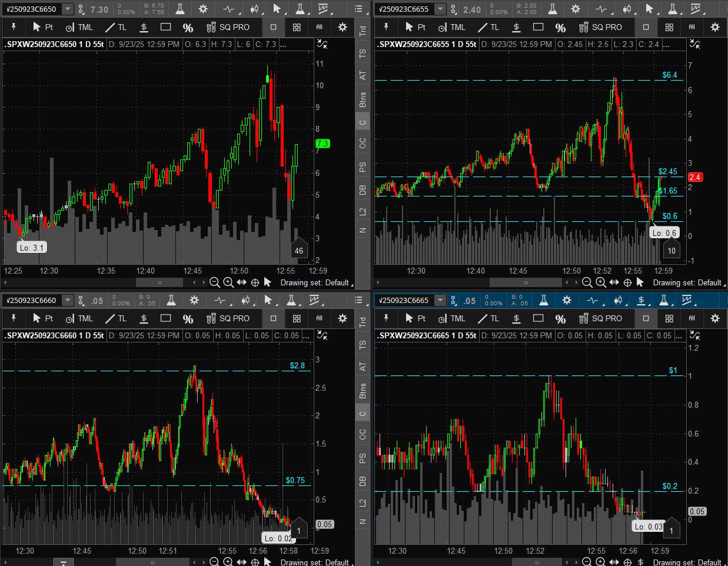Screen dimensions: 728x566
Task: Open the 'Trd' side tab beside the top-left chart
Action: coord(363,31)
